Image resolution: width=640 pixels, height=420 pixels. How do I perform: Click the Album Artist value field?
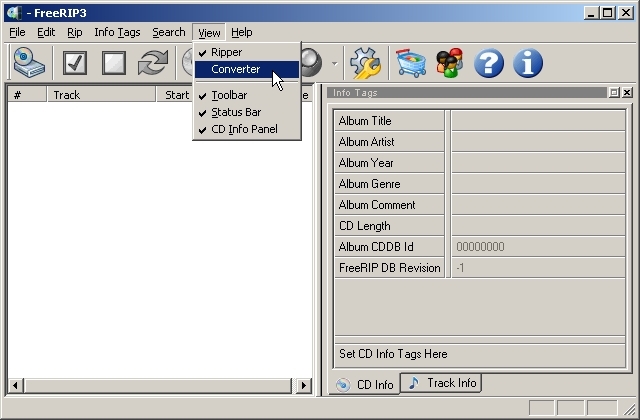(538, 142)
